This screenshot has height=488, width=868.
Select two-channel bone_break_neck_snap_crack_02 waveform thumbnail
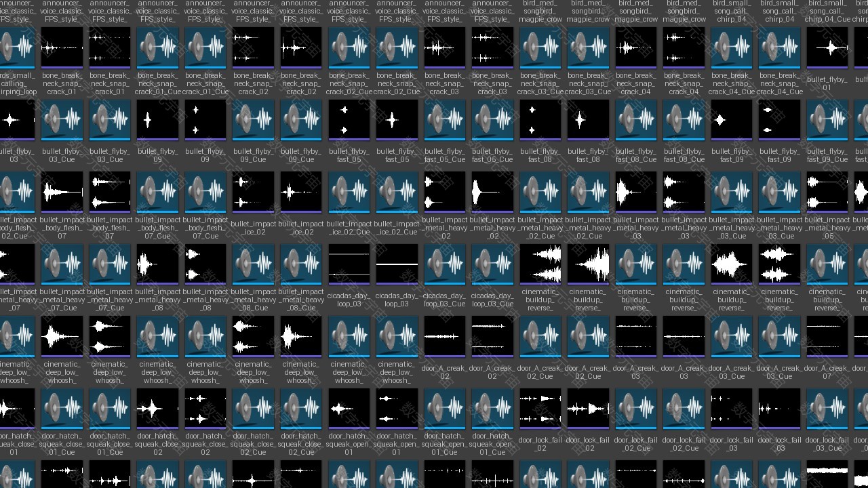[253, 47]
